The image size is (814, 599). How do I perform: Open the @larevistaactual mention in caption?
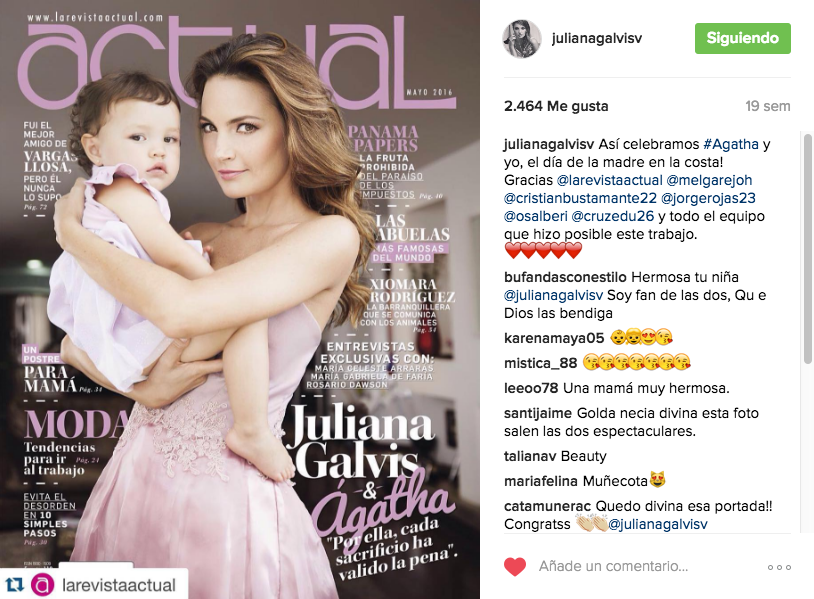(609, 180)
